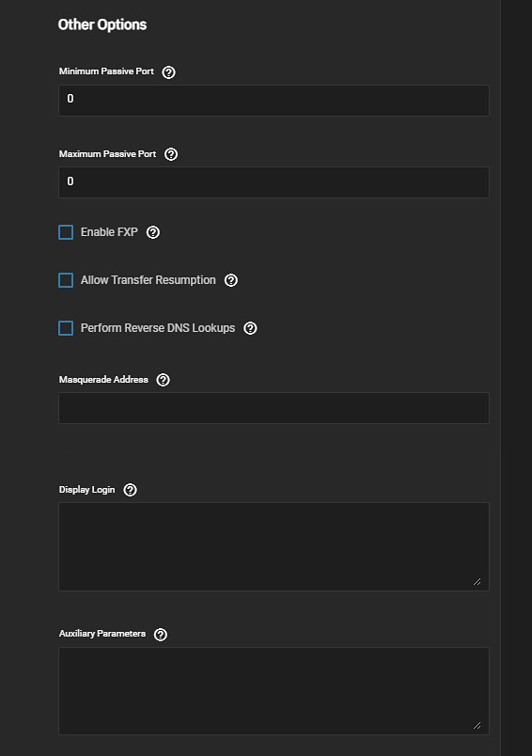Tick Perform Reverse DNS Lookups checkbox
532x756 pixels.
(66, 328)
